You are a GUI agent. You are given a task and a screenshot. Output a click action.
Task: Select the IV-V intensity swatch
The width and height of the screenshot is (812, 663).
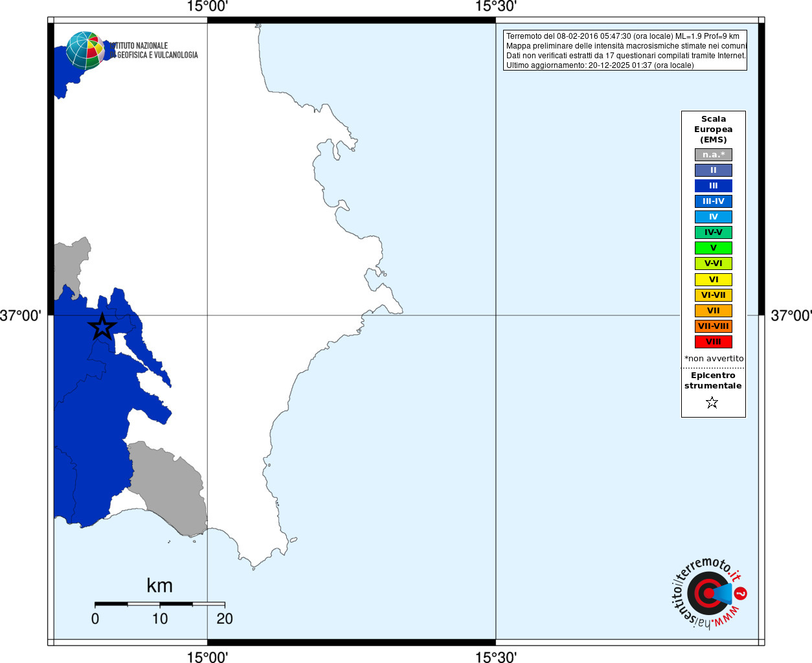point(714,232)
